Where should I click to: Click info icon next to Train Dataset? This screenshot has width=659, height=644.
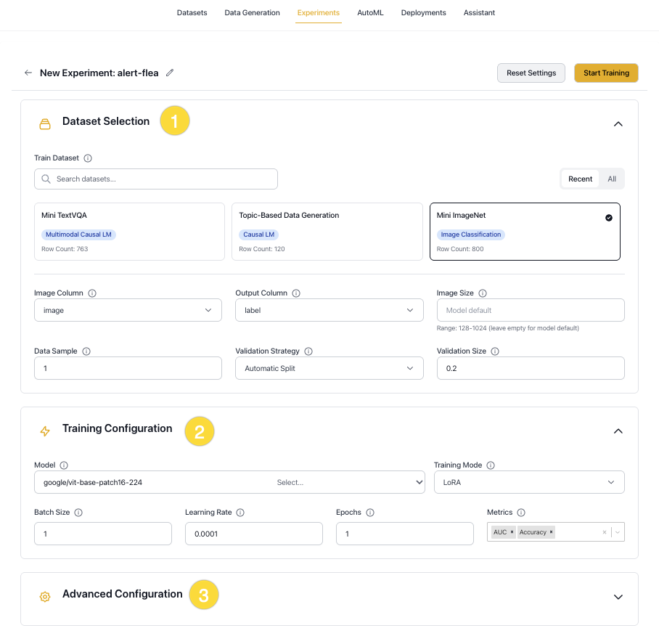pyautogui.click(x=88, y=158)
